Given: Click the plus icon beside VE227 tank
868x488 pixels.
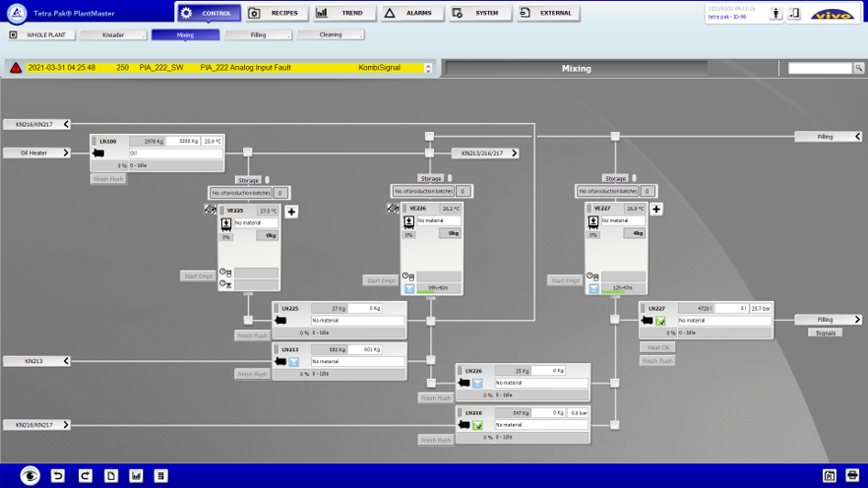Looking at the screenshot, I should point(656,210).
